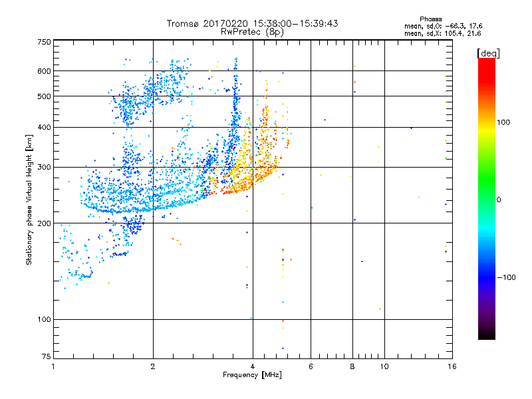Viewport: 532px width, 399px height.
Task: Select the "mean, sd,O: -66.3, 17.6" line
Action: [443, 27]
